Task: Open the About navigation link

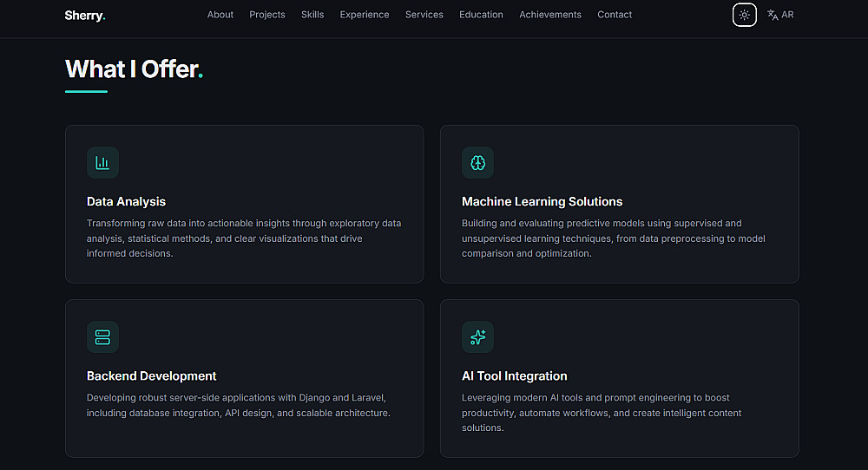Action: [x=220, y=15]
